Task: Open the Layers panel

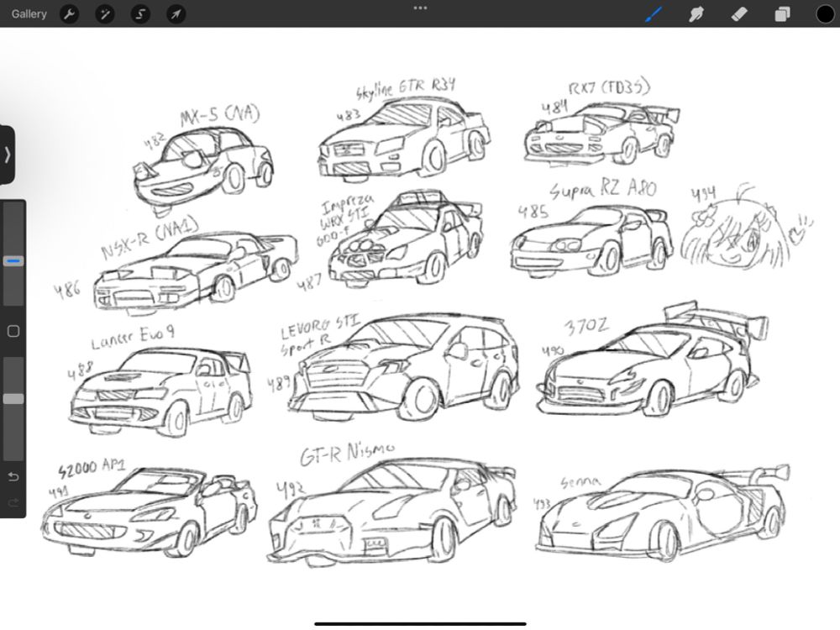Action: click(x=782, y=14)
